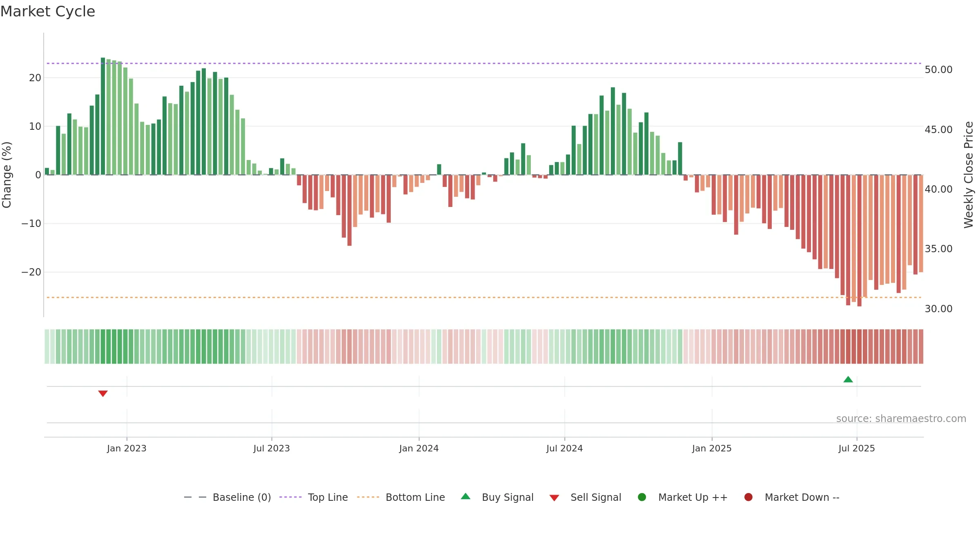Click the purple dotted Top Line on the chart
980x551 pixels.
click(484, 63)
